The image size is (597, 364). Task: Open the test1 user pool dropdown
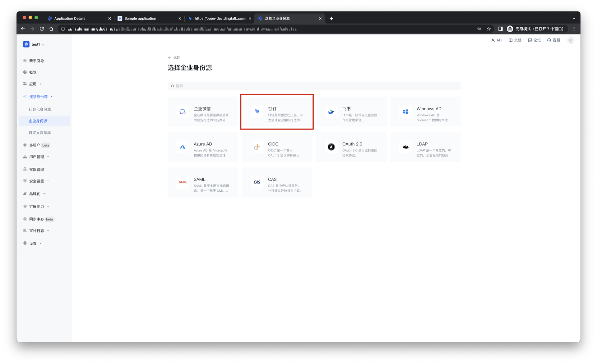(x=35, y=44)
